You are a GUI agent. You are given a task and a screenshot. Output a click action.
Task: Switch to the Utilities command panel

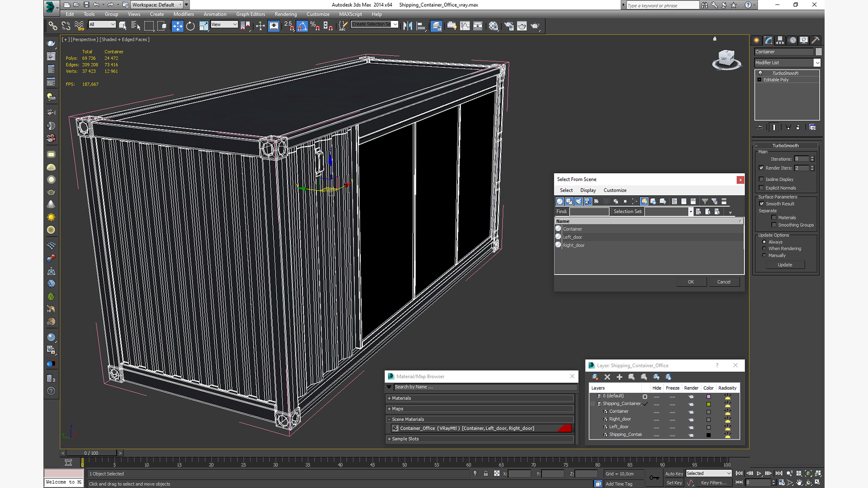tap(816, 40)
